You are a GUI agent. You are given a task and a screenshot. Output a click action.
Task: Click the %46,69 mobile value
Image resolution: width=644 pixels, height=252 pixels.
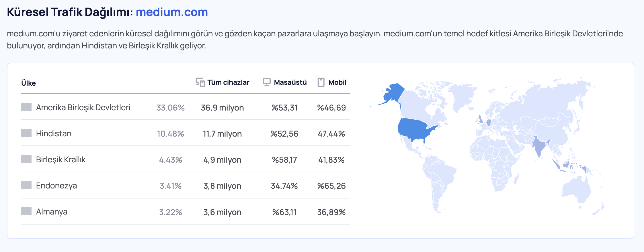point(331,108)
